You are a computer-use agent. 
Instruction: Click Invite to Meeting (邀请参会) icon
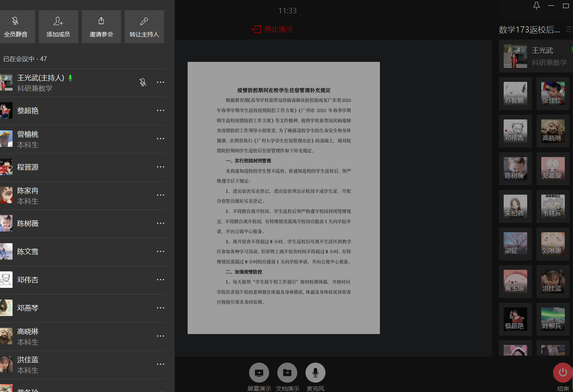[101, 27]
